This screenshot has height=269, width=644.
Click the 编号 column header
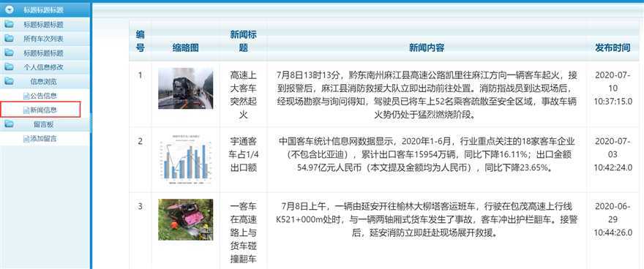(141, 41)
